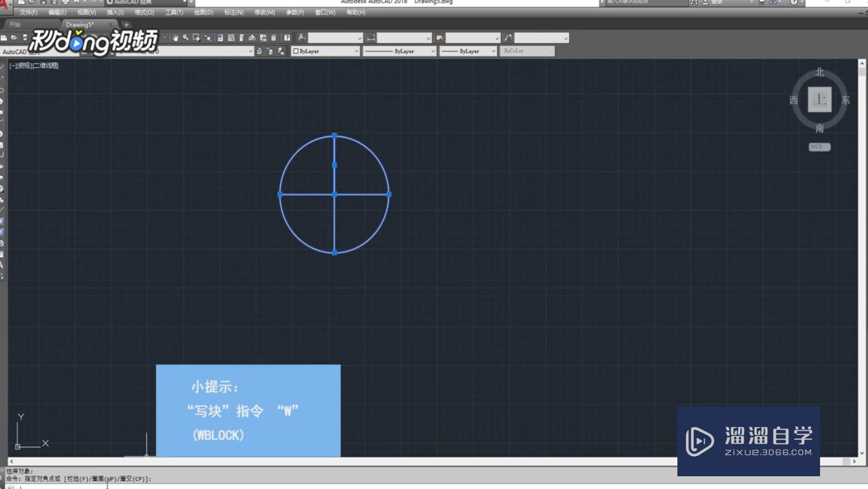Add a new drawing tab with plus button
The width and height of the screenshot is (868, 489).
(126, 25)
